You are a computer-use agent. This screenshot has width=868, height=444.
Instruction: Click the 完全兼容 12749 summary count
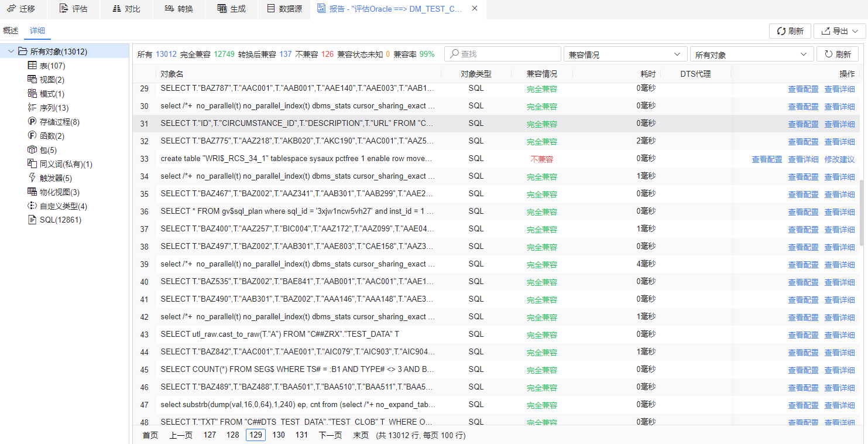coord(207,54)
